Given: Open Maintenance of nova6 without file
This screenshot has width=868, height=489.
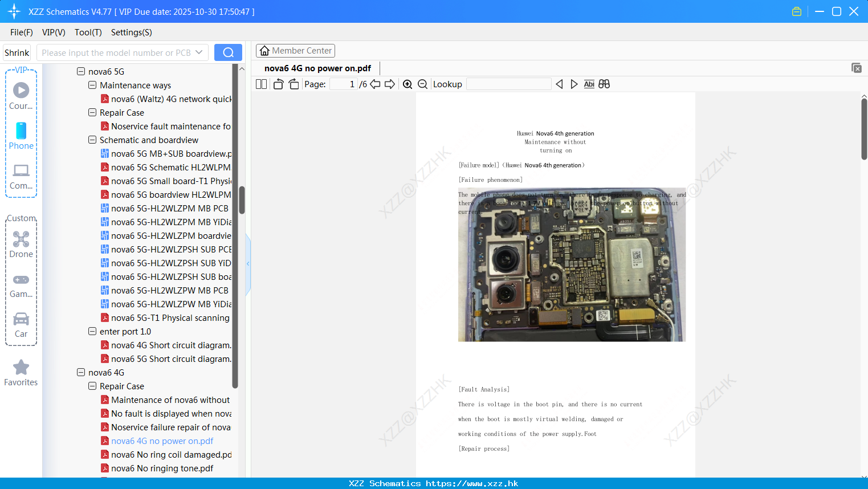Looking at the screenshot, I should 165,400.
